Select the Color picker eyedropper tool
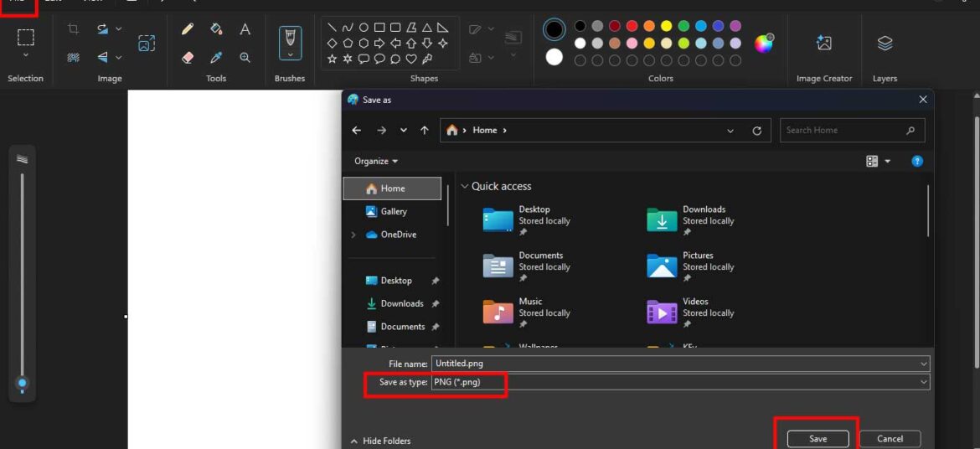Viewport: 980px width, 449px height. pos(216,58)
